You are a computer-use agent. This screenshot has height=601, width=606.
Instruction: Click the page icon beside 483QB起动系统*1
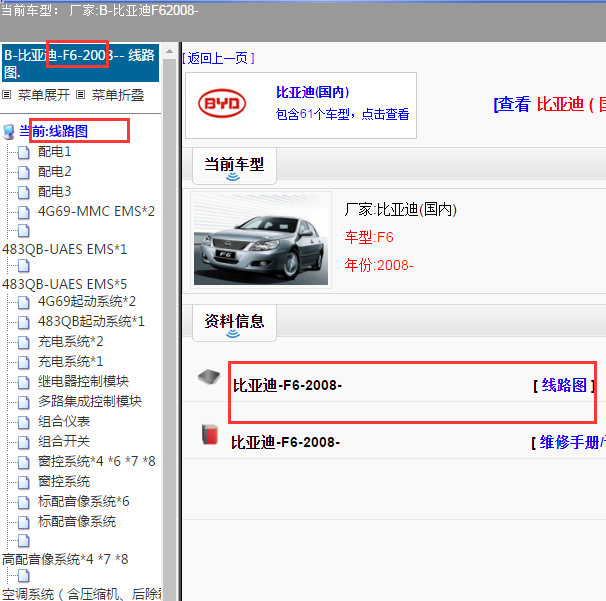[x=24, y=322]
